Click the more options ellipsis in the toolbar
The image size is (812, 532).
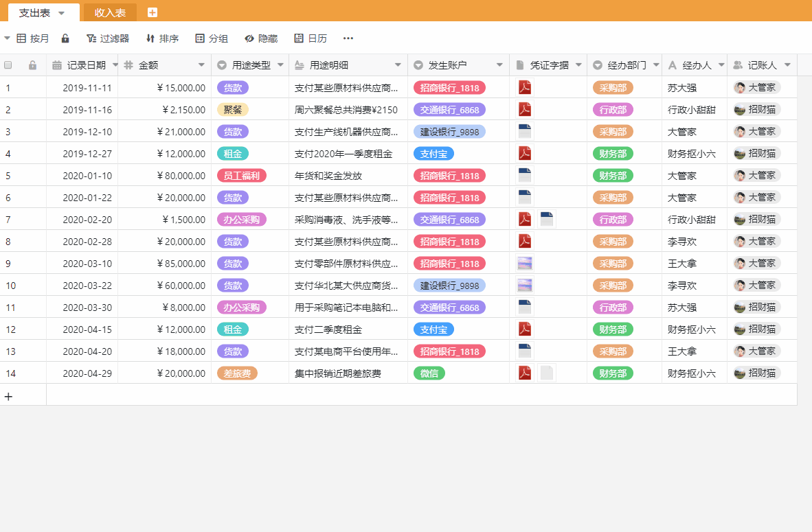click(348, 39)
